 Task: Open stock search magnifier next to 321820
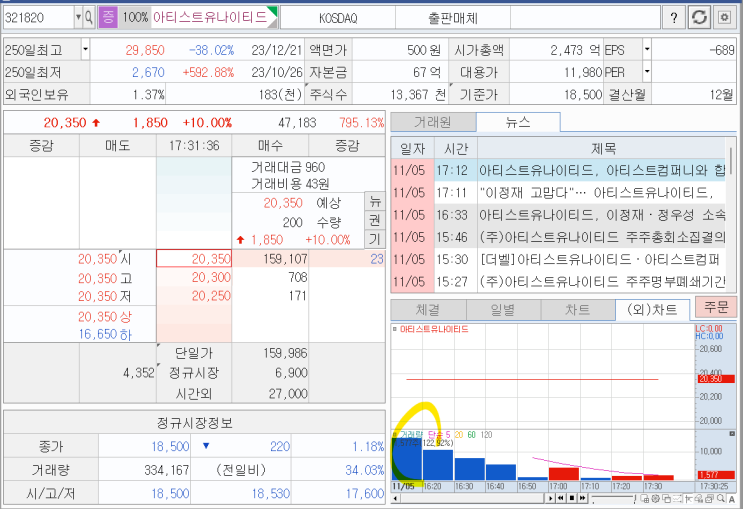pos(89,18)
